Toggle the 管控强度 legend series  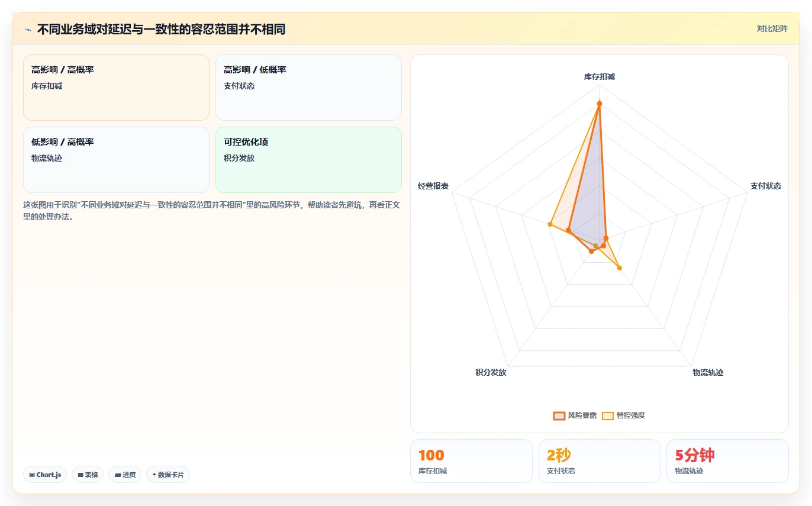(623, 415)
